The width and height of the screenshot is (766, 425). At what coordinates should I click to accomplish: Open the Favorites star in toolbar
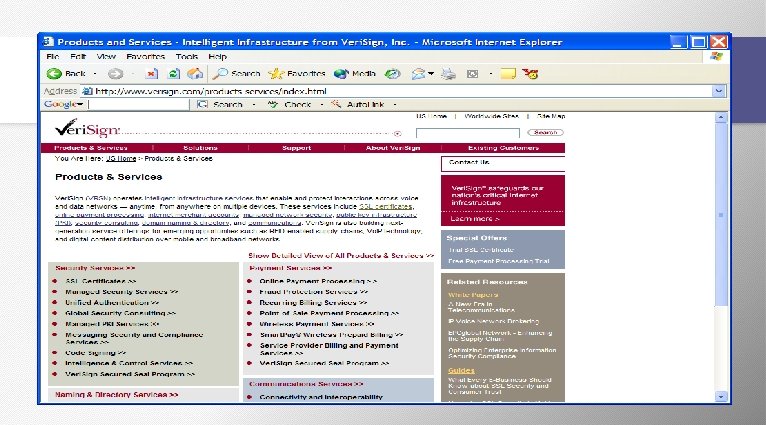[x=276, y=74]
